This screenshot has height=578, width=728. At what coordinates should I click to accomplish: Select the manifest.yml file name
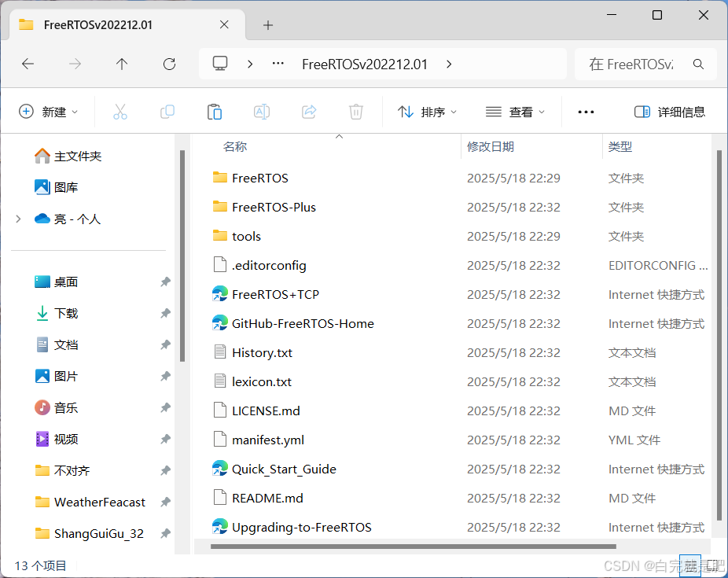point(268,440)
